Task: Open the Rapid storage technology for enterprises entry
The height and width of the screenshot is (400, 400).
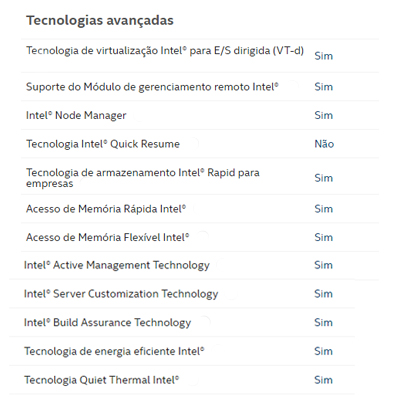Action: point(143,178)
